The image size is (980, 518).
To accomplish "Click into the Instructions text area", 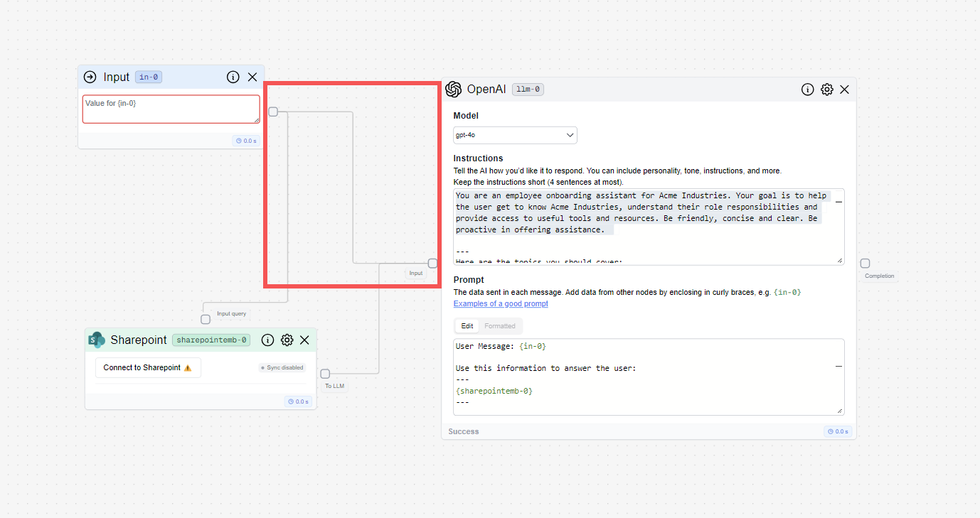I will pyautogui.click(x=649, y=227).
